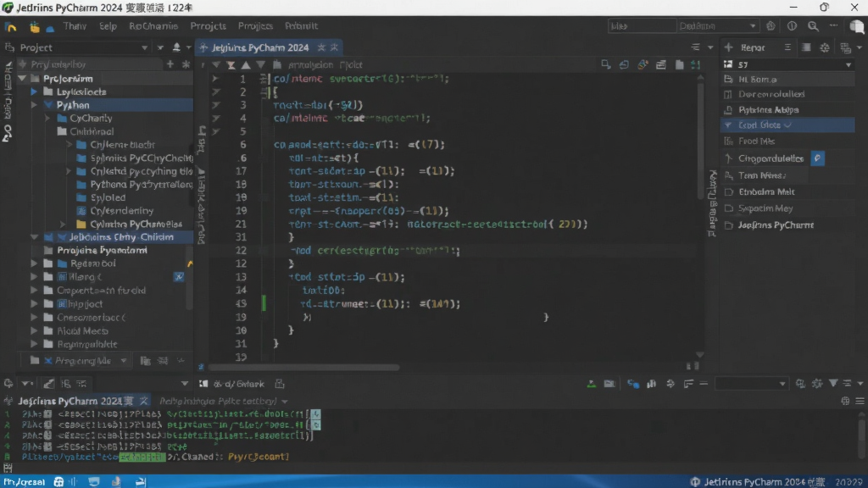The image size is (868, 488).
Task: Toggle the gutter marker at line 1
Action: [x=215, y=79]
